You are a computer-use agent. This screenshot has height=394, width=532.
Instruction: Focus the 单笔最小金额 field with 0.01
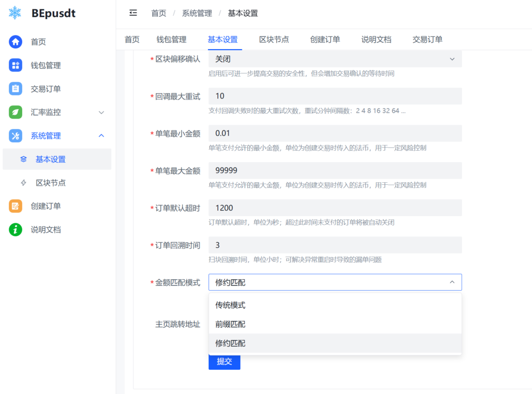[335, 133]
